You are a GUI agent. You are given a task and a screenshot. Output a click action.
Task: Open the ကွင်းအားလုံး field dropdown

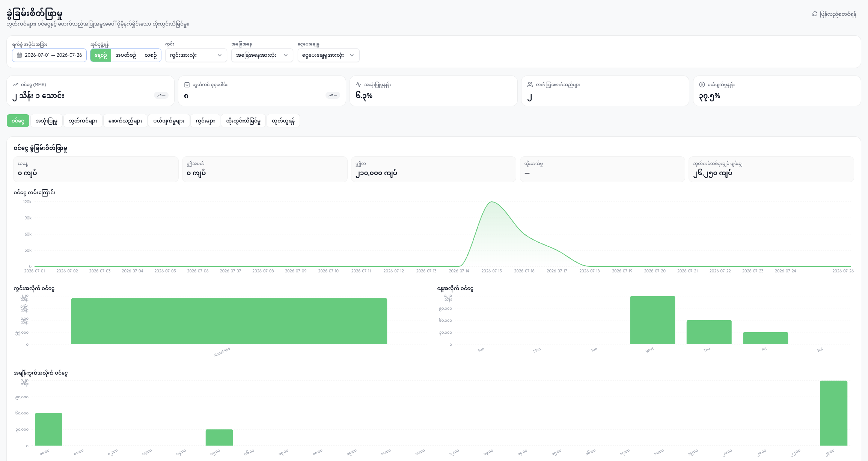pos(196,55)
